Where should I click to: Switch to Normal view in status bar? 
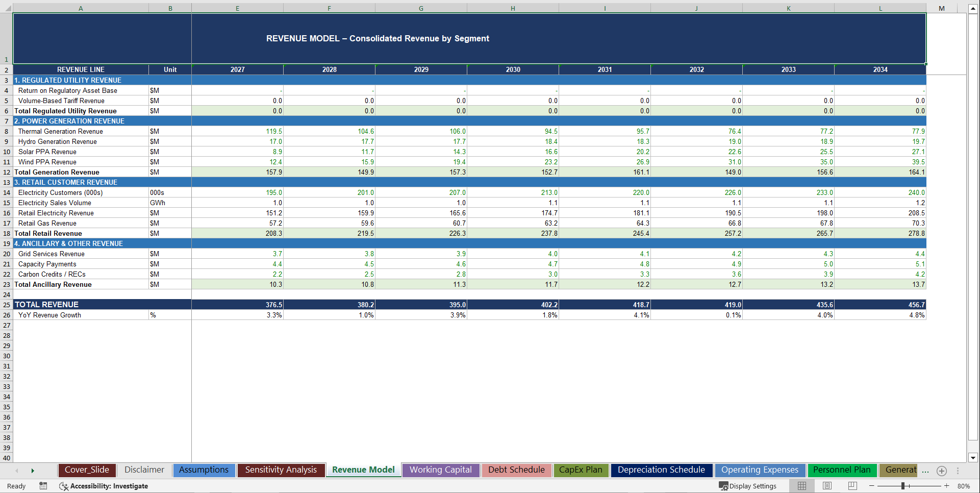(801, 486)
